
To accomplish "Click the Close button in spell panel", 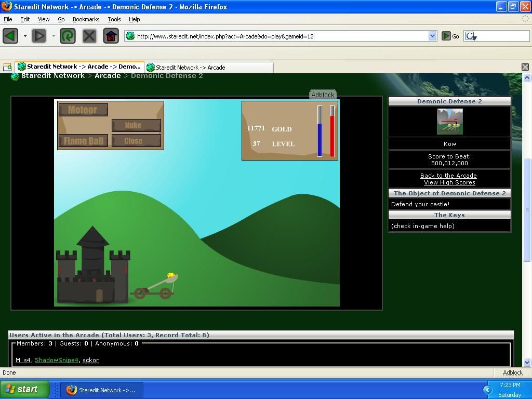I will (x=136, y=140).
